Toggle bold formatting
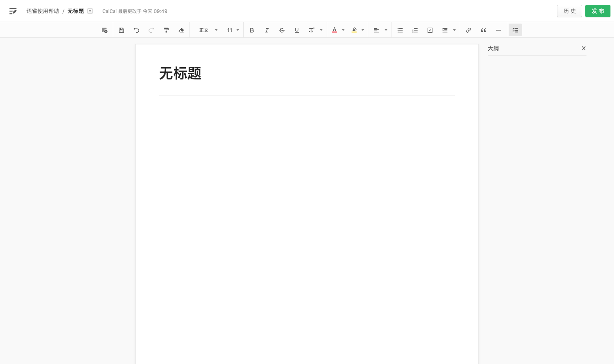The height and width of the screenshot is (364, 614). tap(252, 30)
